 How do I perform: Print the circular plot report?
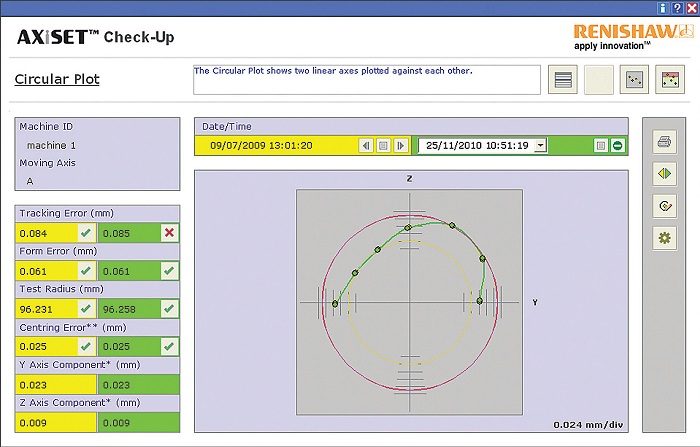[664, 142]
